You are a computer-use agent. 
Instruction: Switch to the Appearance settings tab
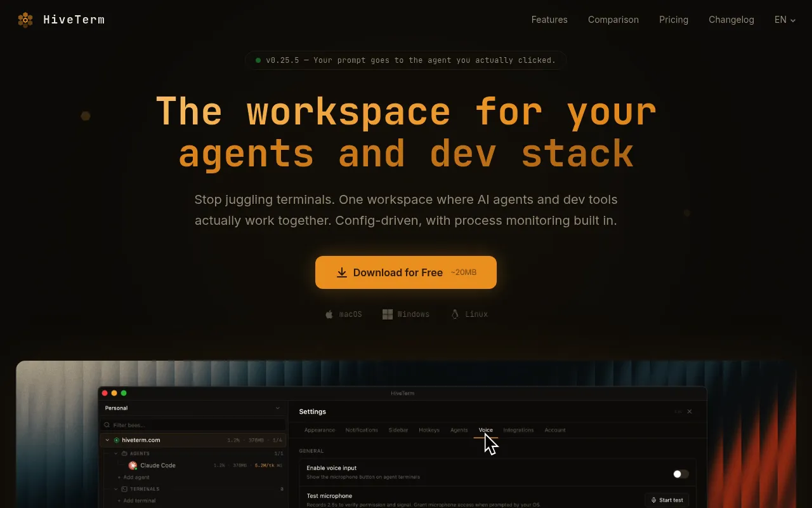(x=320, y=430)
